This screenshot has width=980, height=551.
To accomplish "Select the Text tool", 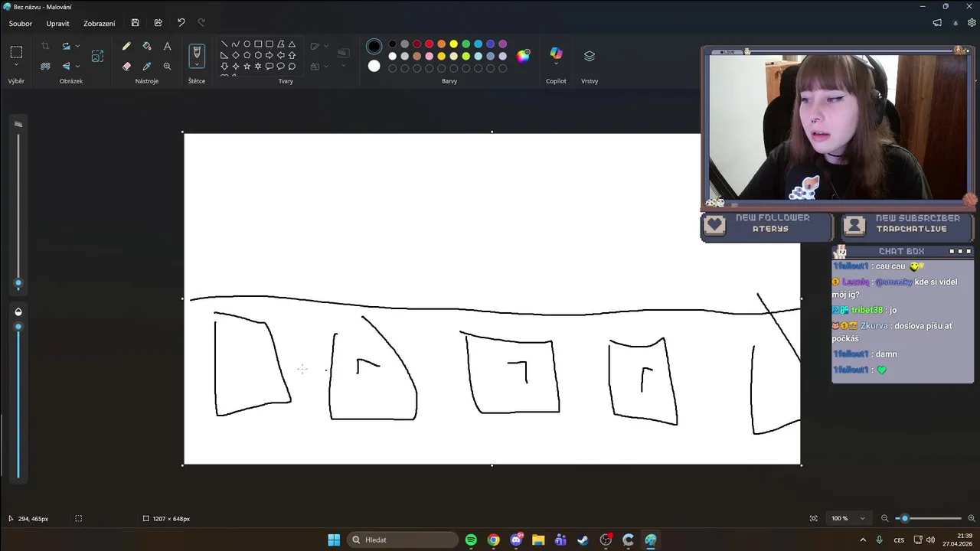I will coord(167,46).
